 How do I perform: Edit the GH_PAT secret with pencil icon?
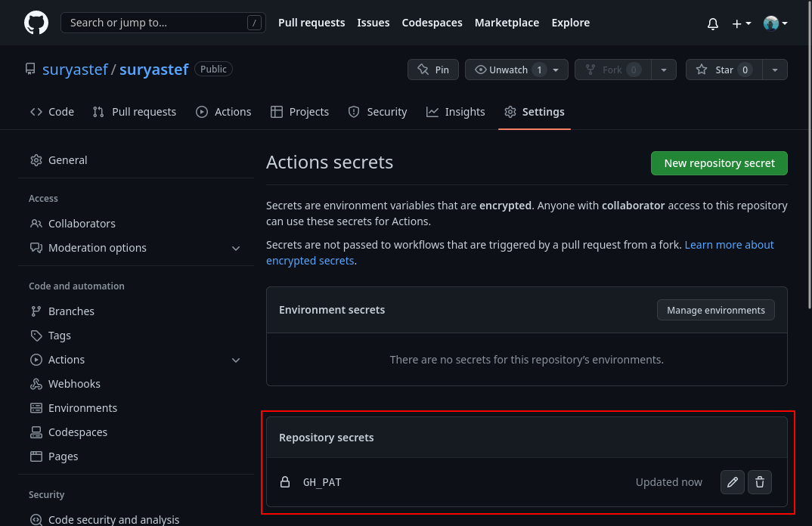tap(733, 482)
